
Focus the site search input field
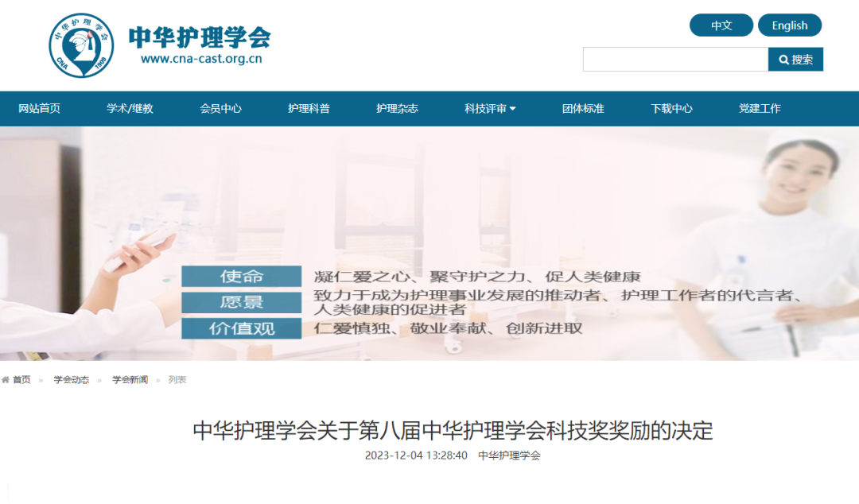click(x=675, y=59)
